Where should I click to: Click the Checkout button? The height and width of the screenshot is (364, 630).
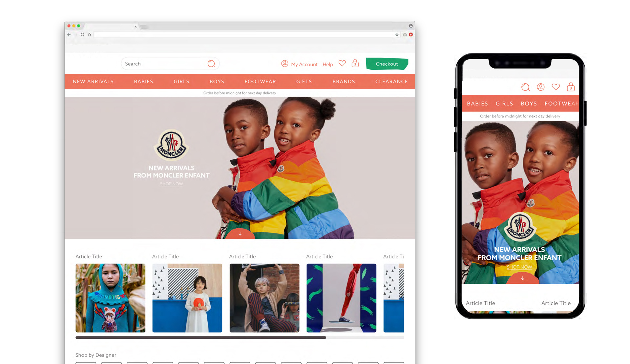click(386, 64)
